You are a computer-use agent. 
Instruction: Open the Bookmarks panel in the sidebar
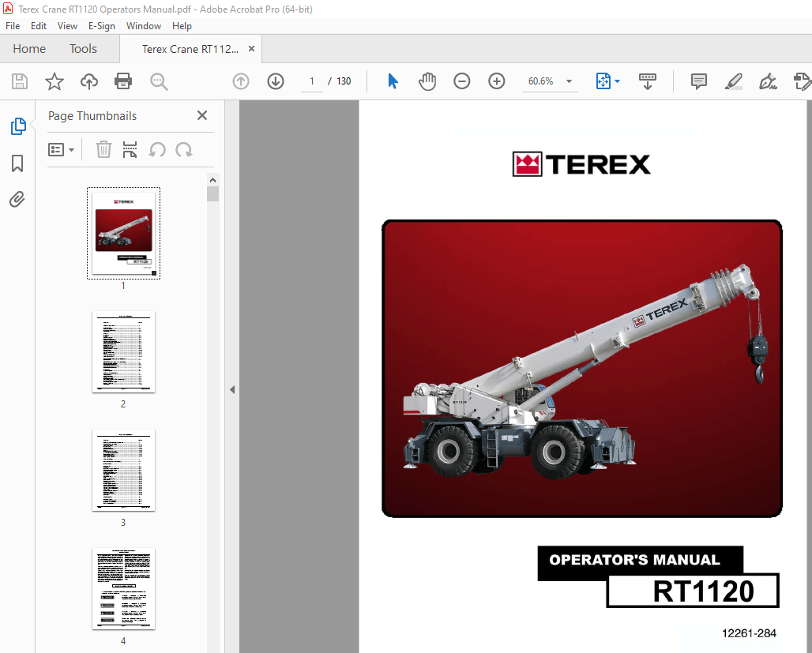17,163
